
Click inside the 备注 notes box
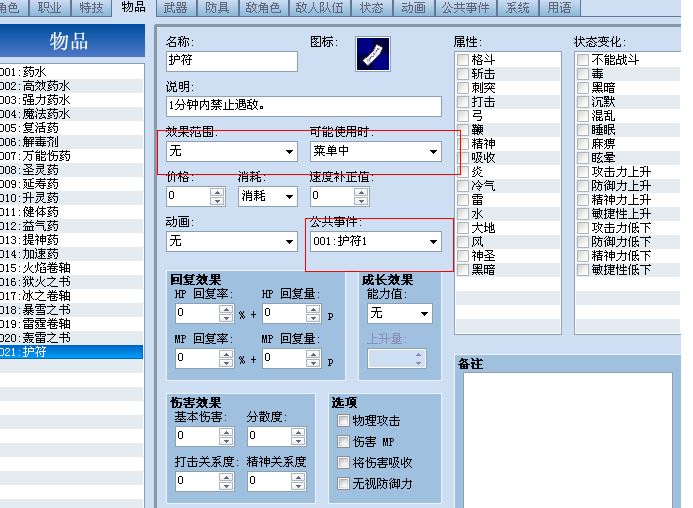click(x=567, y=440)
